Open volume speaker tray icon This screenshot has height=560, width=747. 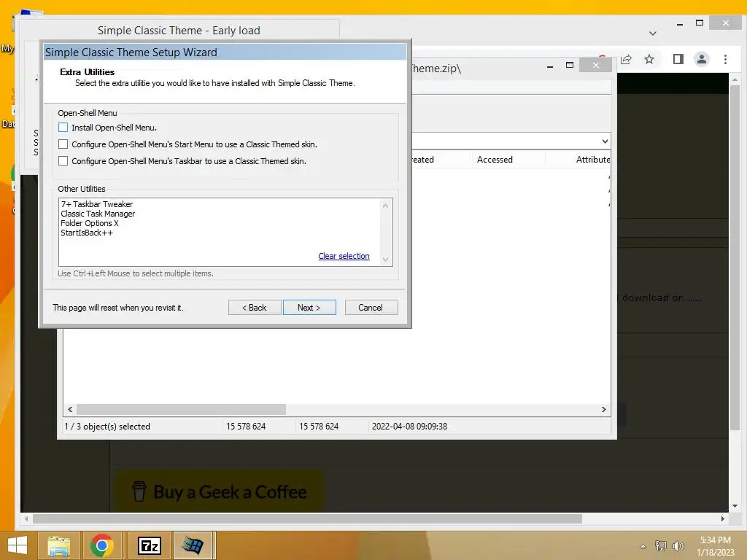(x=678, y=545)
